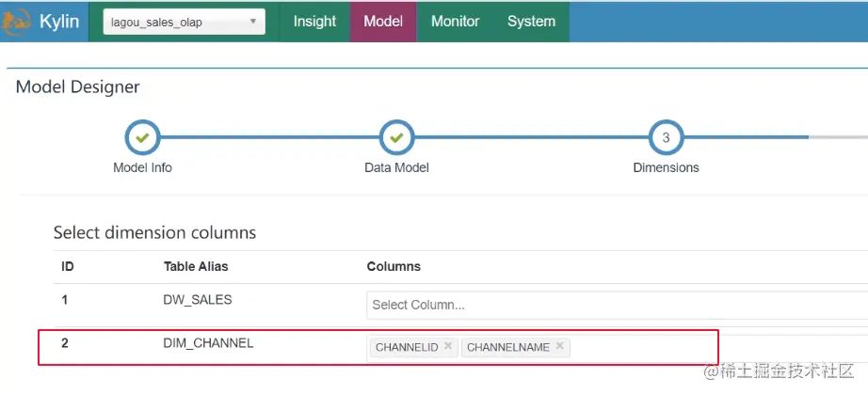Click the Kylin logo icon
The image size is (868, 394).
tap(15, 22)
